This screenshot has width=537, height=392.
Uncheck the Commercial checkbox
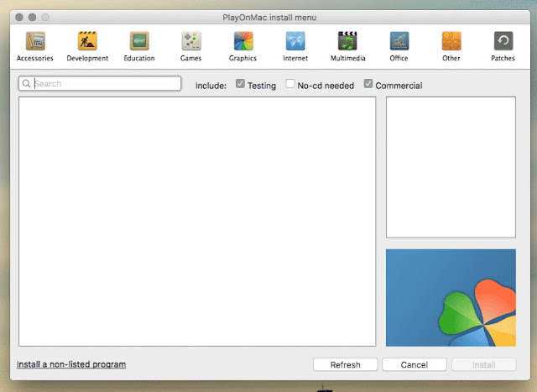(368, 84)
